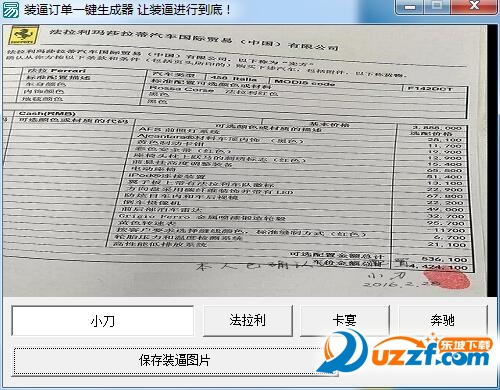
Task: Click the Ferrari logo on the order
Action: (x=23, y=36)
